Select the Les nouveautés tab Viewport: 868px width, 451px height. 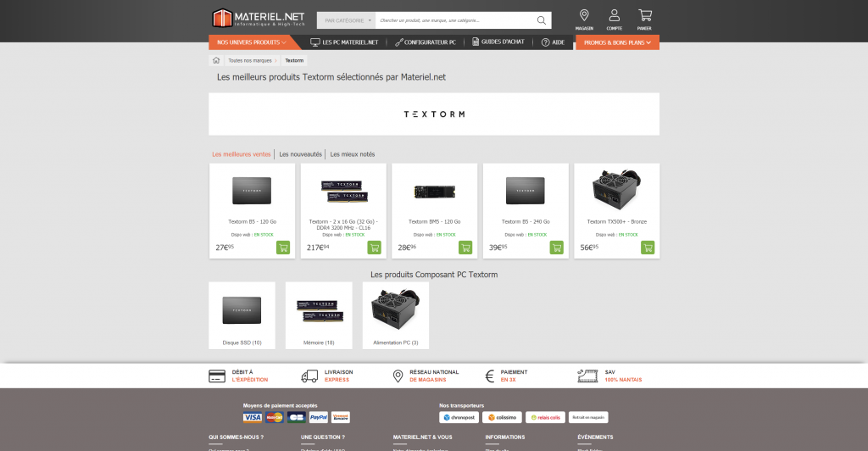[x=301, y=154]
